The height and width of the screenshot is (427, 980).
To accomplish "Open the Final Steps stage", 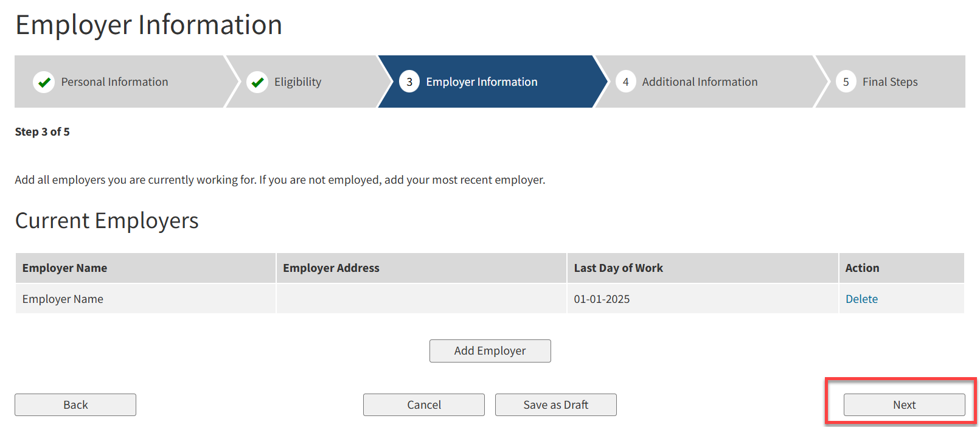I will pyautogui.click(x=889, y=82).
